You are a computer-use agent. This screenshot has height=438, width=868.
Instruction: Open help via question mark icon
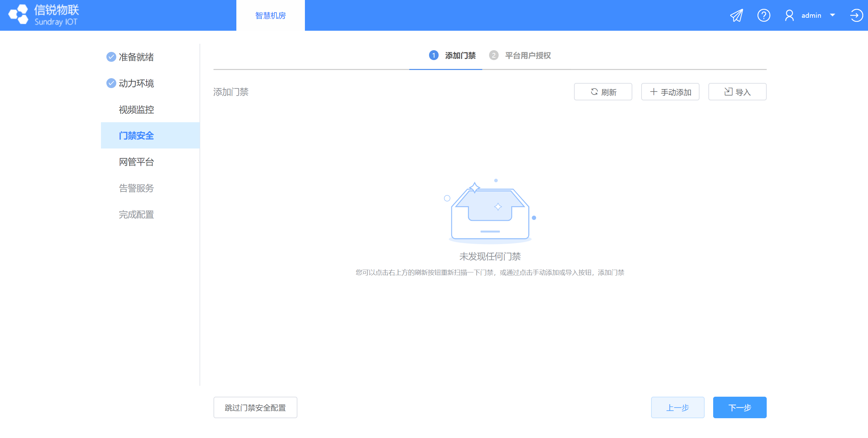coord(764,15)
